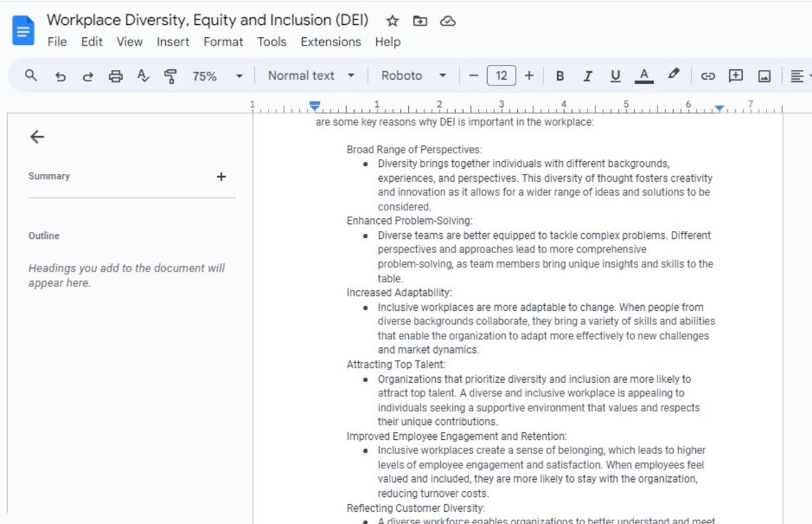Open search within the document
The width and height of the screenshot is (812, 524).
coord(31,76)
